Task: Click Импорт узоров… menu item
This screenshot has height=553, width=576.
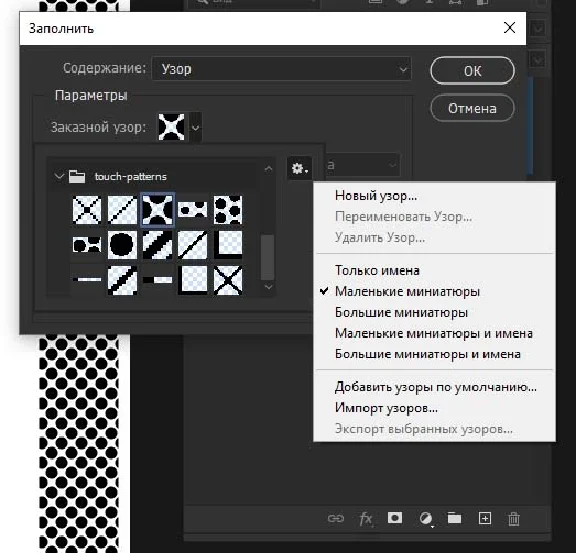Action: pos(434,408)
